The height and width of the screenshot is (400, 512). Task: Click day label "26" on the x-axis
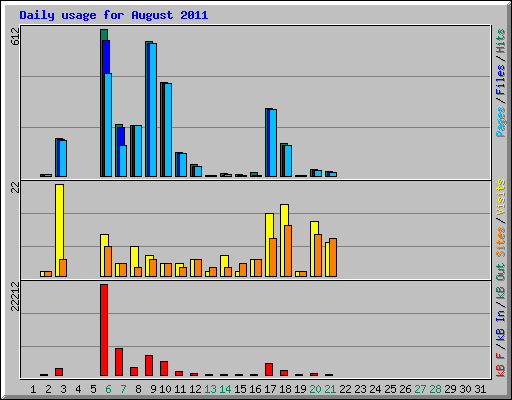(405, 389)
